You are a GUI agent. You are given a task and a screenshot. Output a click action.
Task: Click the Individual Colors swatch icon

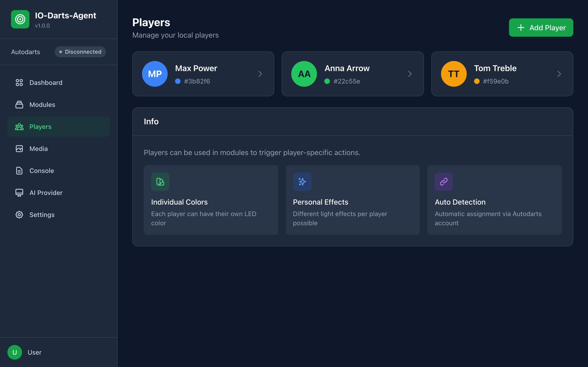(160, 182)
